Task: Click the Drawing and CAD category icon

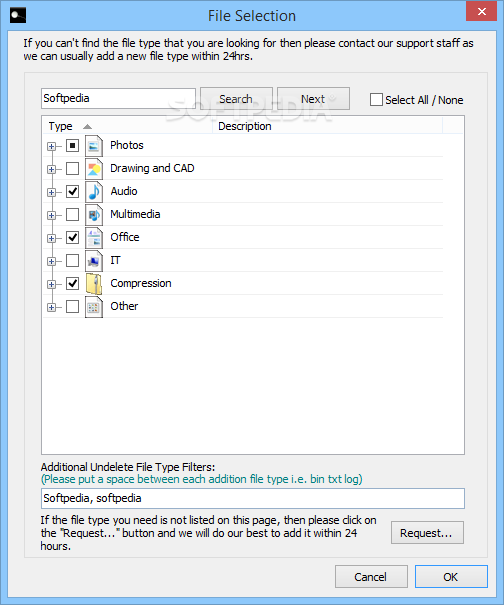Action: (x=94, y=169)
